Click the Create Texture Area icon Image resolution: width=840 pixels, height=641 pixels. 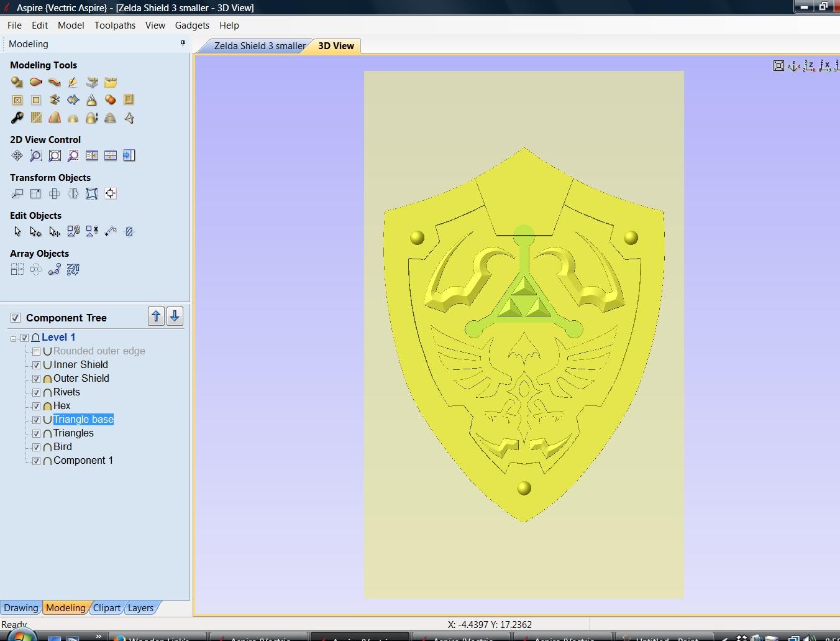pyautogui.click(x=35, y=118)
